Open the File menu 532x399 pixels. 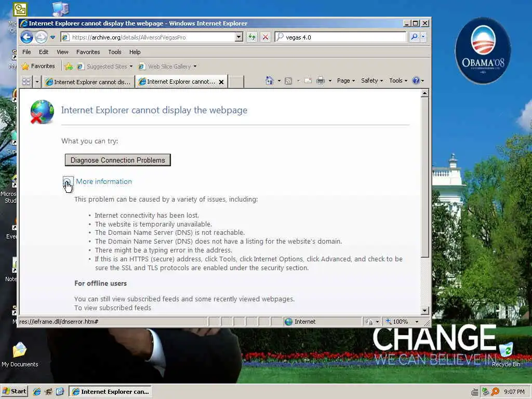pos(26,52)
